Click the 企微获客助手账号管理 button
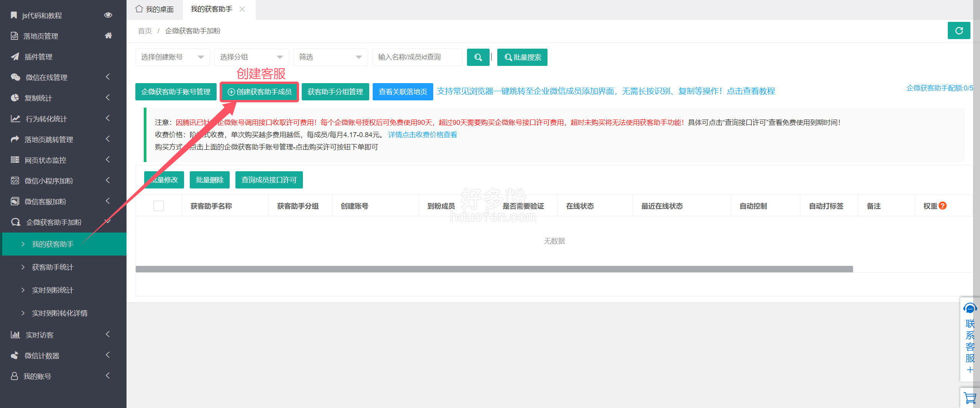This screenshot has height=408, width=980. tap(176, 92)
